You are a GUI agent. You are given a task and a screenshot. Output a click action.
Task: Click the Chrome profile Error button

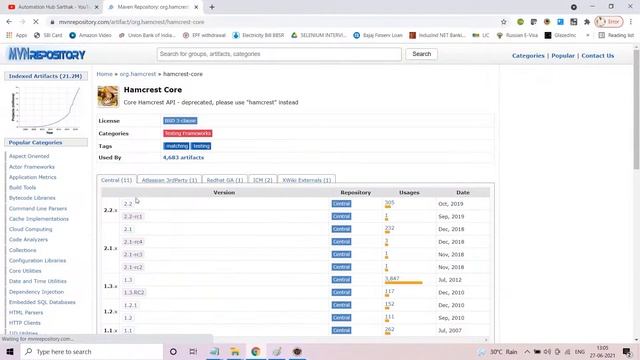[x=609, y=22]
